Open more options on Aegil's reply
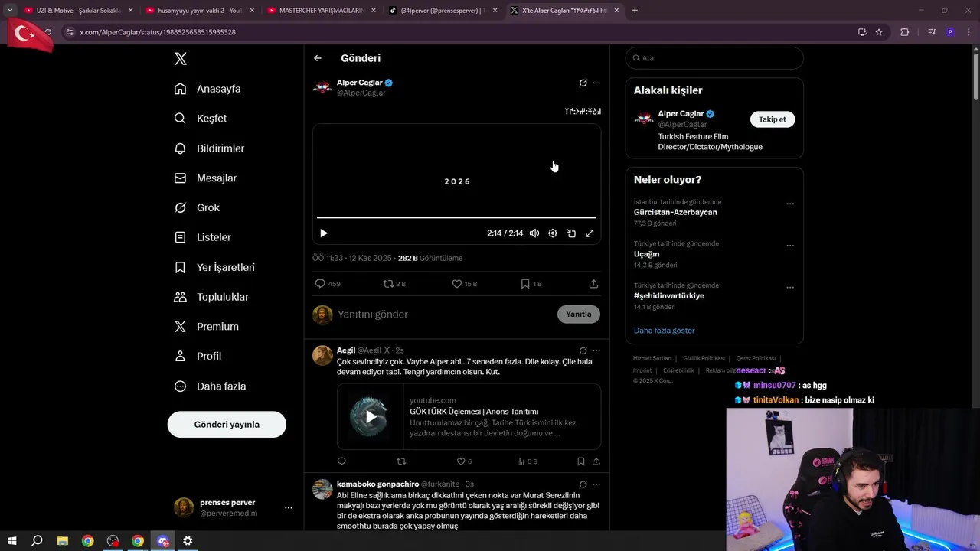 coord(596,350)
